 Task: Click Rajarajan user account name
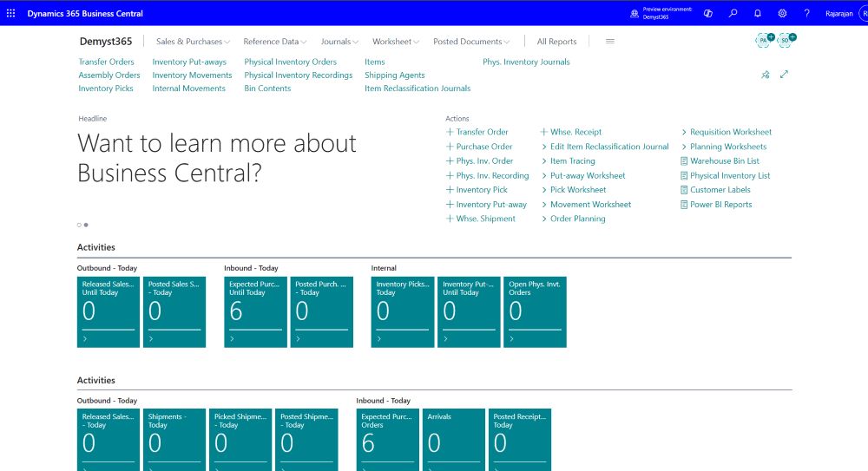coord(838,13)
